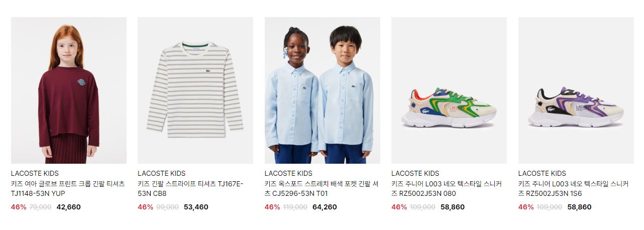The image size is (644, 230).
Task: Click the 53,460 sale price
Action: tap(196, 207)
